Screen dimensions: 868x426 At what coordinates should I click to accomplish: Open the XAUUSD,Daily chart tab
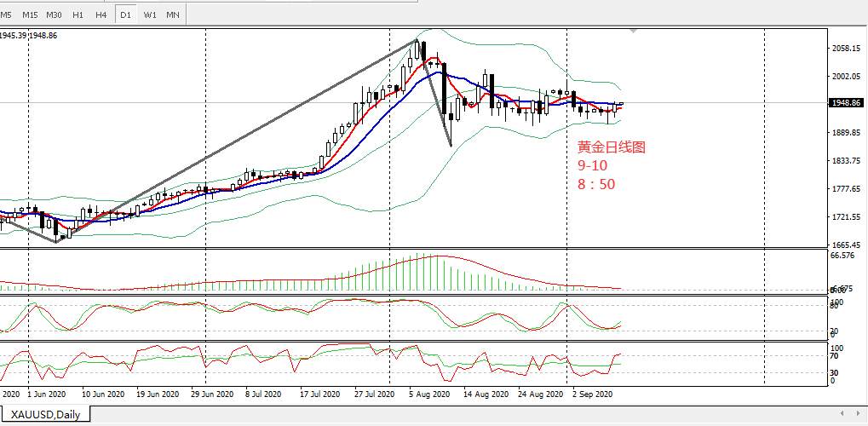(45, 414)
